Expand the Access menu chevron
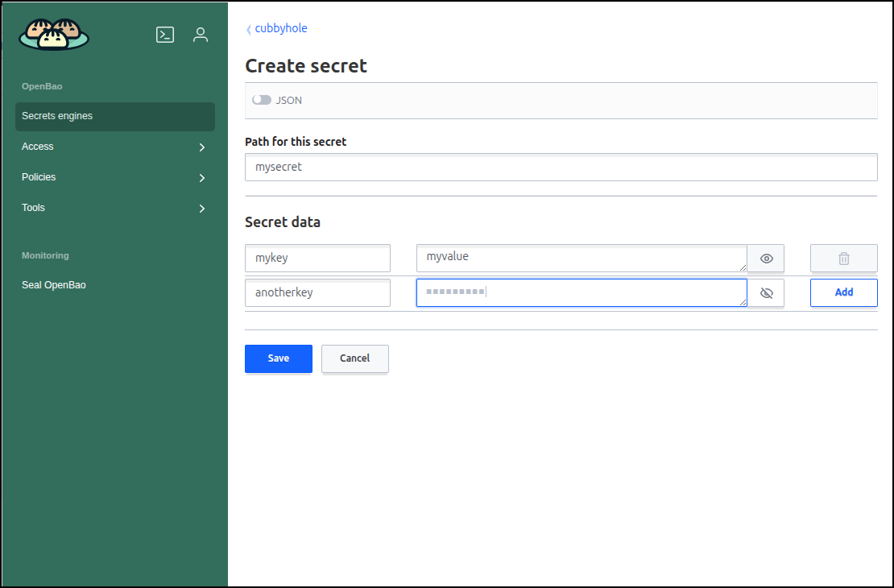This screenshot has height=588, width=894. click(x=202, y=147)
